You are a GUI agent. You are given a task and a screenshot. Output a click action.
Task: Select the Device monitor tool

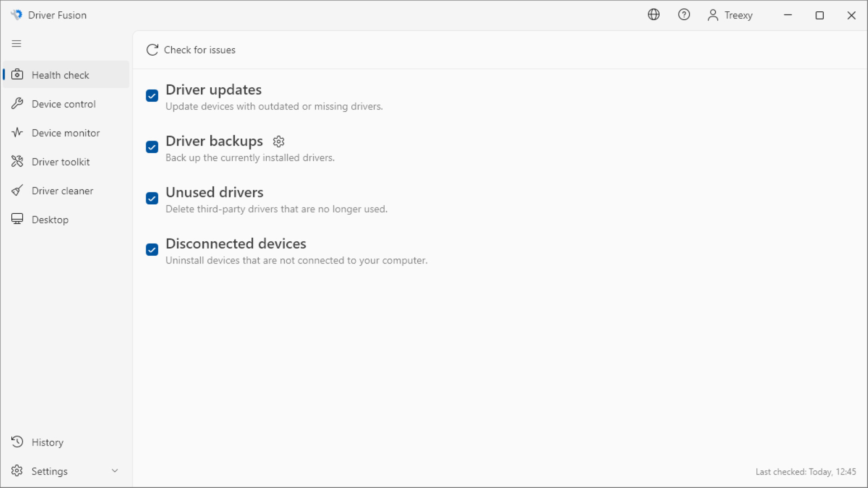click(66, 132)
